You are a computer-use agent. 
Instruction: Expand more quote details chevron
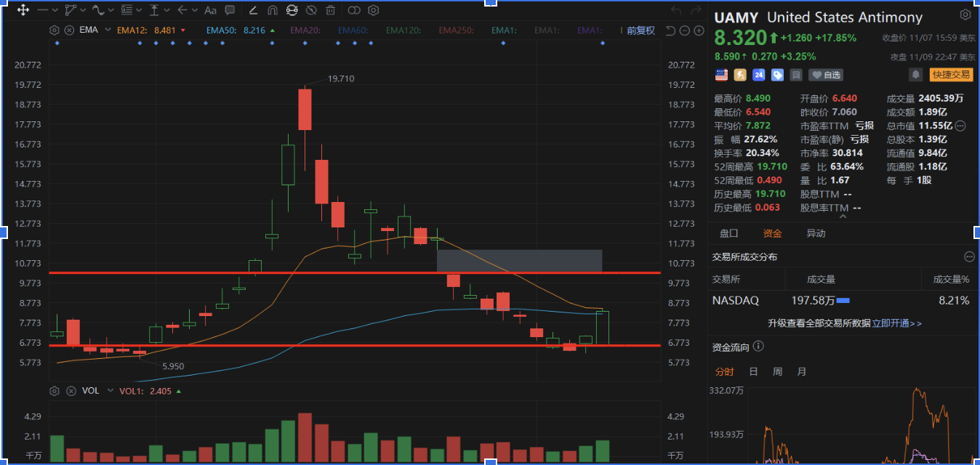point(843,216)
